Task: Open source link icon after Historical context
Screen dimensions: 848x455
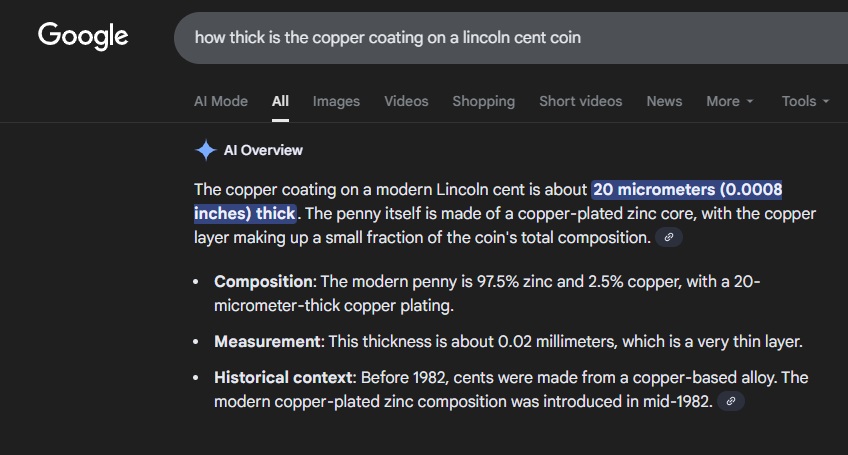Action: [x=731, y=401]
